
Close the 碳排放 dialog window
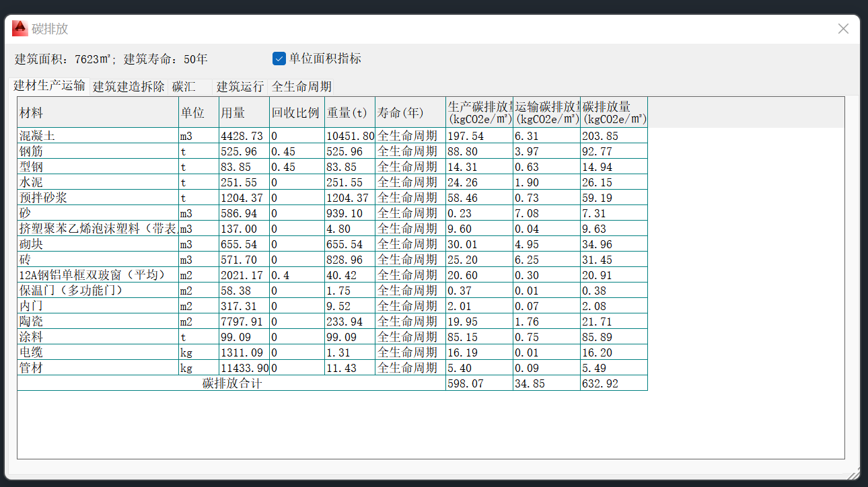pos(843,29)
